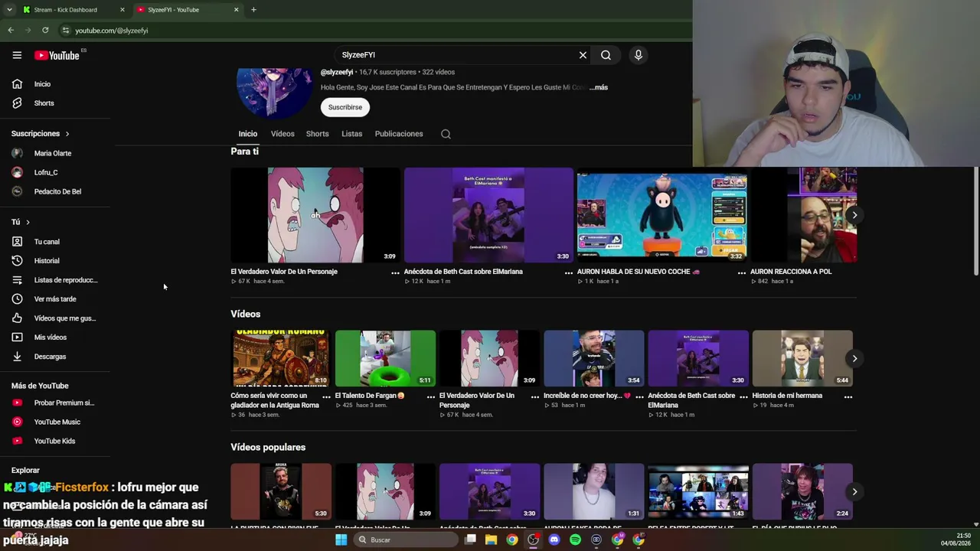Show next videos in Vídeos row
980x551 pixels.
click(x=854, y=358)
